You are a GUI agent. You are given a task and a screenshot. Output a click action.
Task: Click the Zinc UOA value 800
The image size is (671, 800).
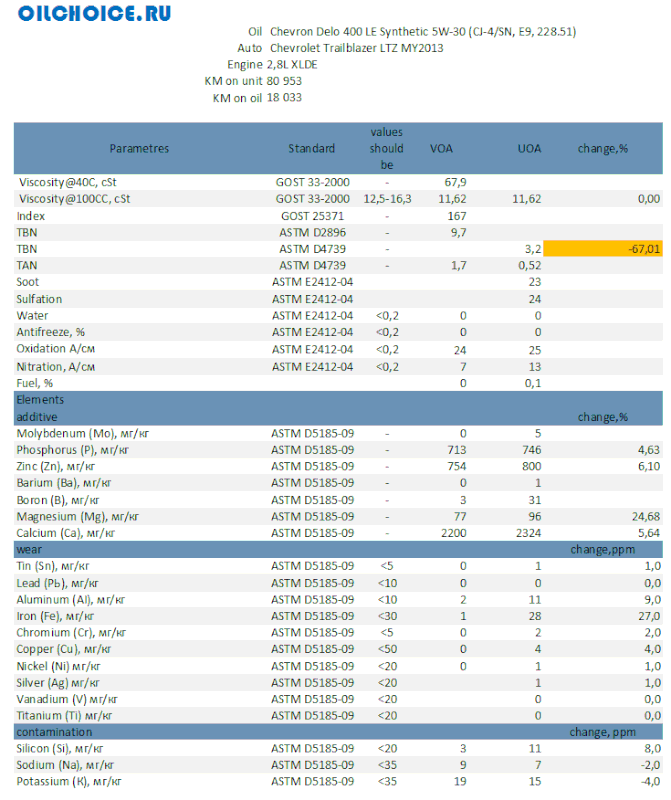(x=531, y=466)
